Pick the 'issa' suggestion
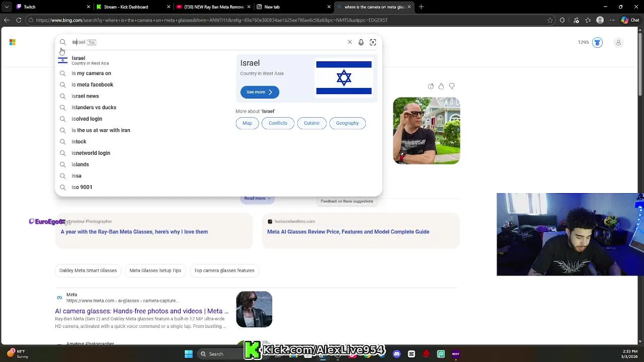 pyautogui.click(x=143, y=175)
